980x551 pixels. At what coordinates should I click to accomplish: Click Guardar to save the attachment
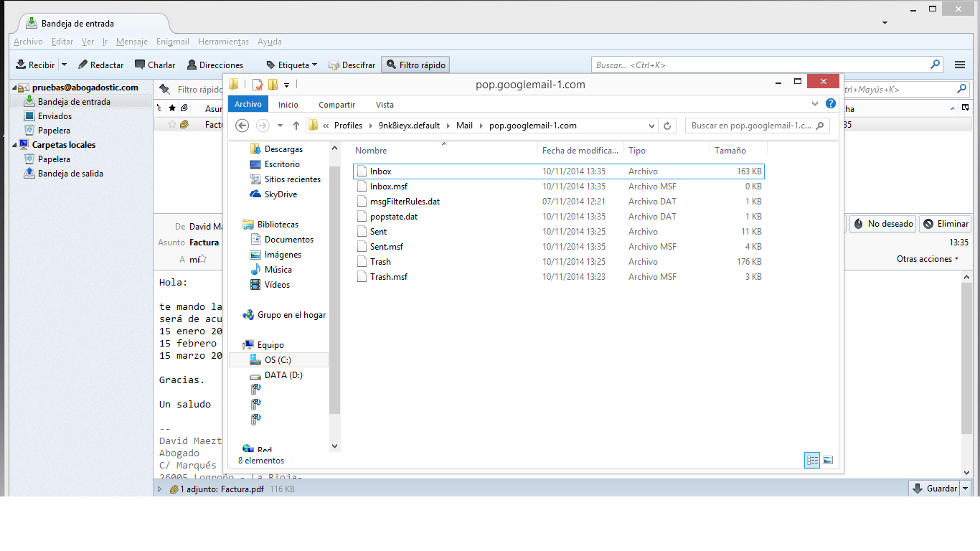point(935,489)
